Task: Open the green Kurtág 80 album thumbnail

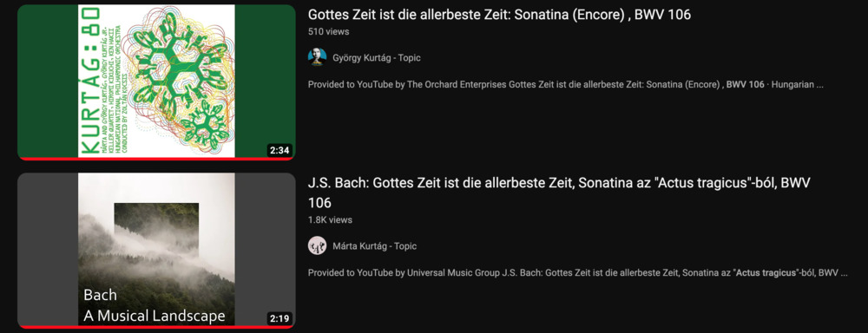Action: pyautogui.click(x=156, y=82)
